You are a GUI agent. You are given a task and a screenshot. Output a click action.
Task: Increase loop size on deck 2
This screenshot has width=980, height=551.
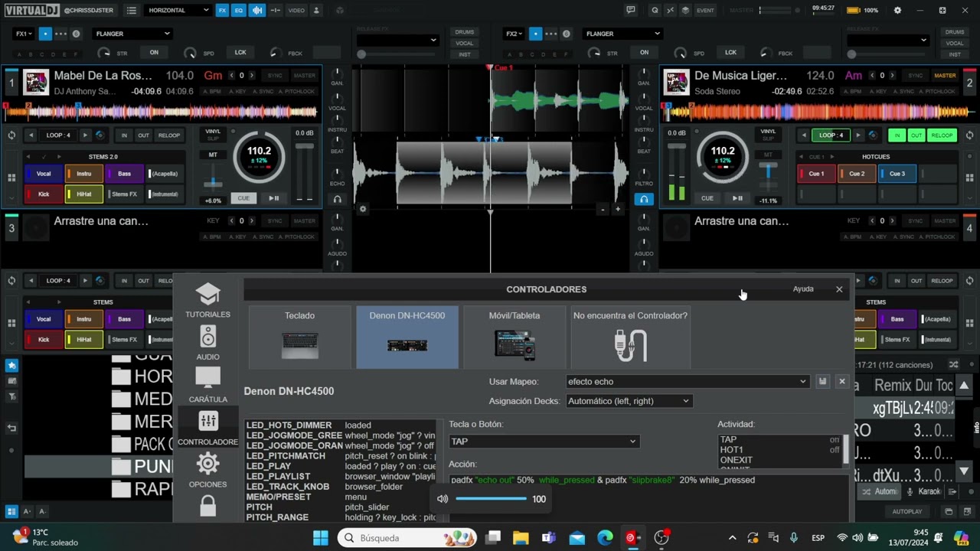click(858, 135)
